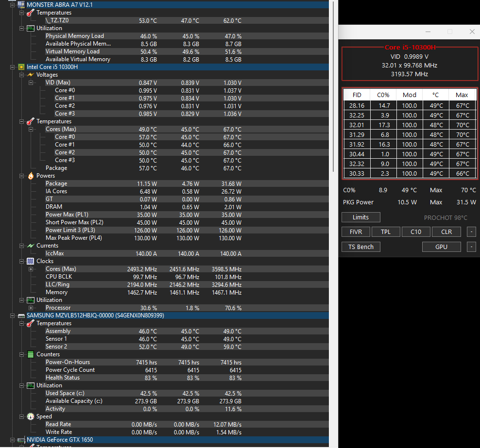Viewport: 480px width, 448px height.
Task: Collapse the Powers group
Action: 21,176
